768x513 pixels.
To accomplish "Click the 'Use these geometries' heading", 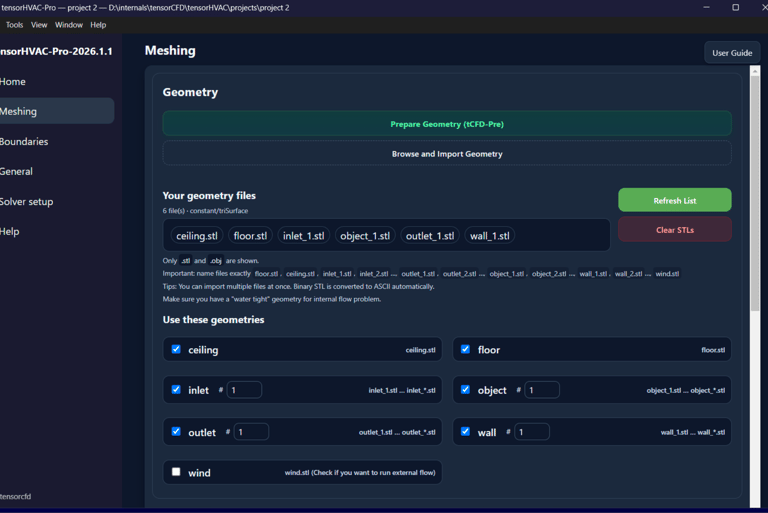I will (x=214, y=319).
